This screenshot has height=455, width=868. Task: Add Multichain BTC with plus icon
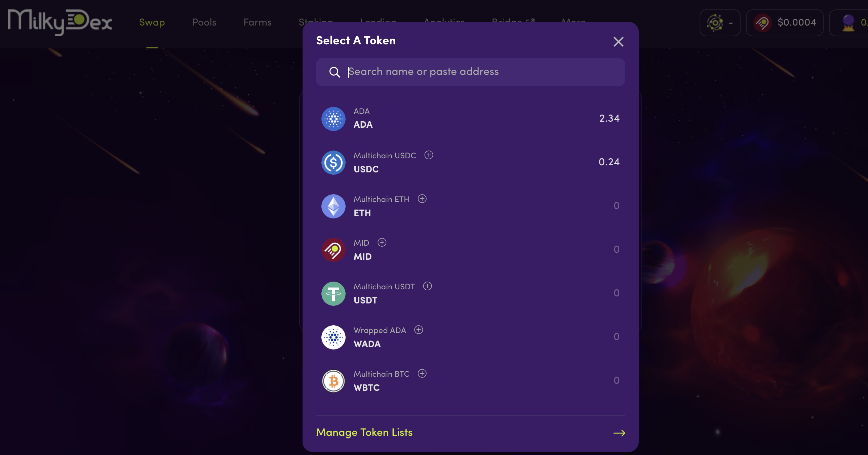coord(422,373)
